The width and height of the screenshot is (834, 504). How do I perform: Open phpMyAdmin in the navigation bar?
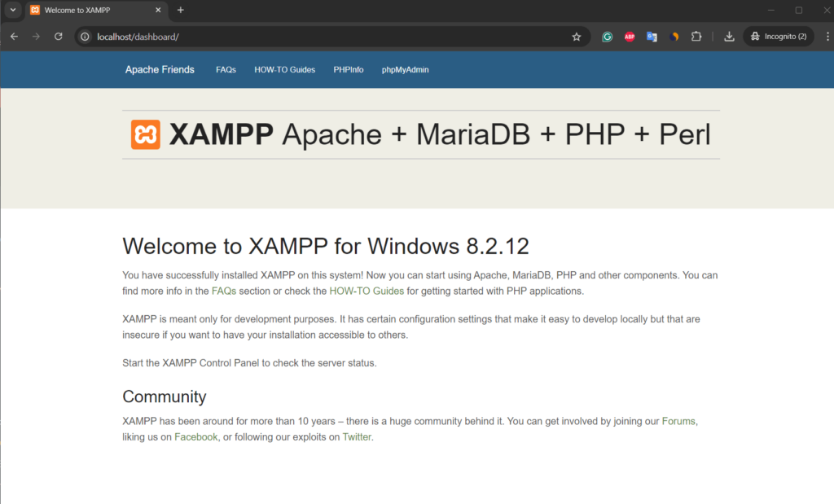[x=406, y=70]
